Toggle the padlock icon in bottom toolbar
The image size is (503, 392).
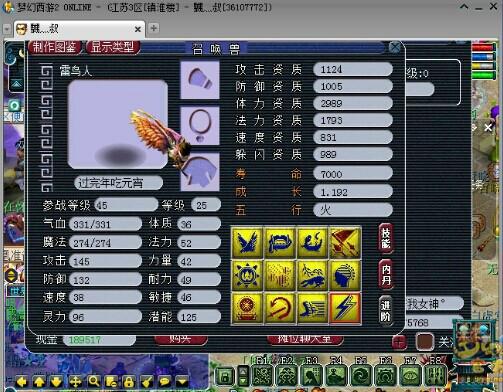point(129,381)
